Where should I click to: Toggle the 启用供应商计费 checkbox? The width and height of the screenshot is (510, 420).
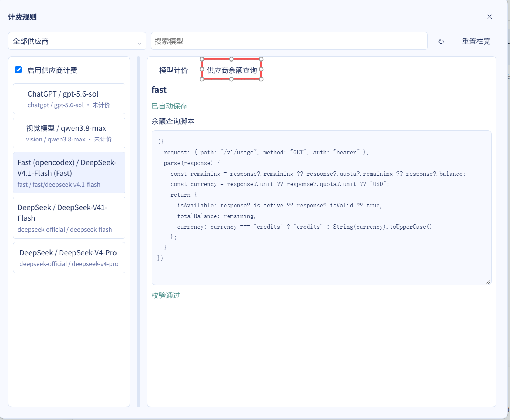pos(18,70)
